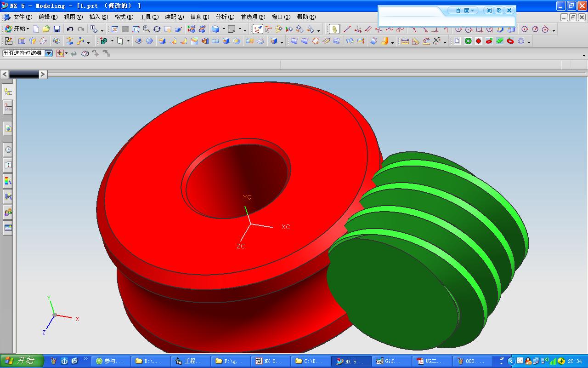This screenshot has height=368, width=588.
Task: Open the 视图(V) menu
Action: 73,17
